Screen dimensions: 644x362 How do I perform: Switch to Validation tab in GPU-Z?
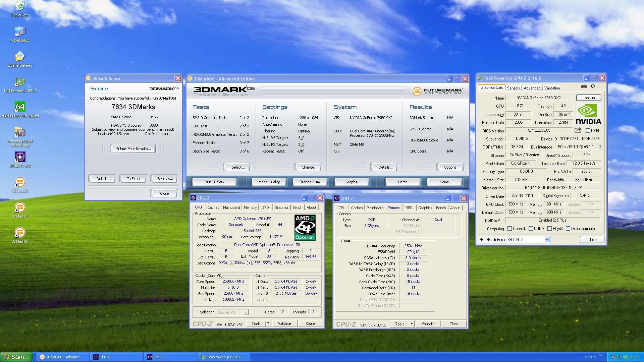[552, 88]
